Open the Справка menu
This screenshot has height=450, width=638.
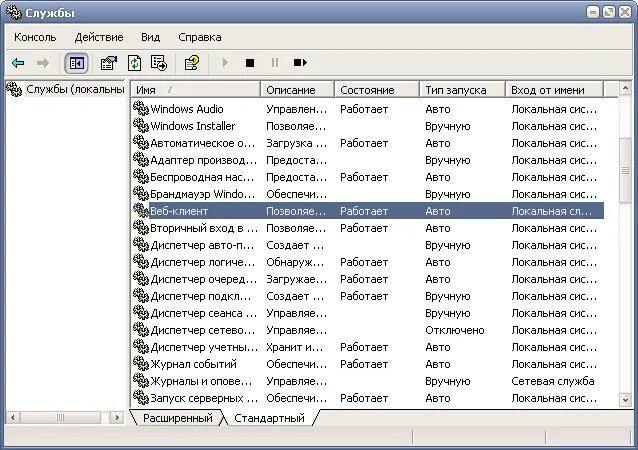200,37
